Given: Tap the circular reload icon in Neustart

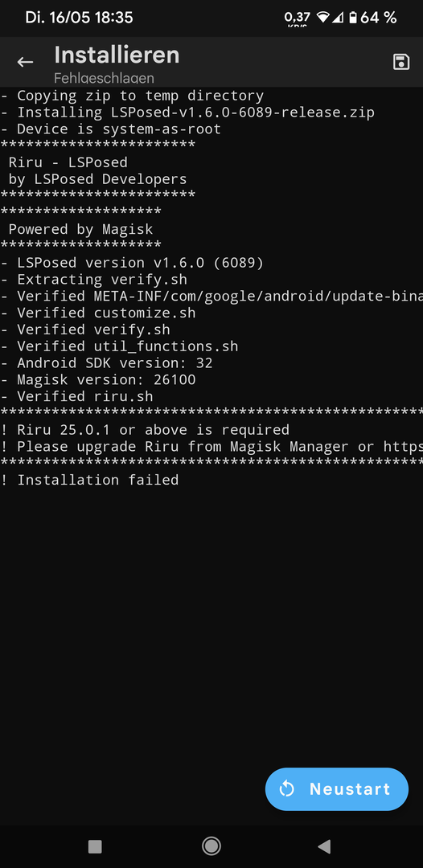Looking at the screenshot, I should click(x=287, y=789).
